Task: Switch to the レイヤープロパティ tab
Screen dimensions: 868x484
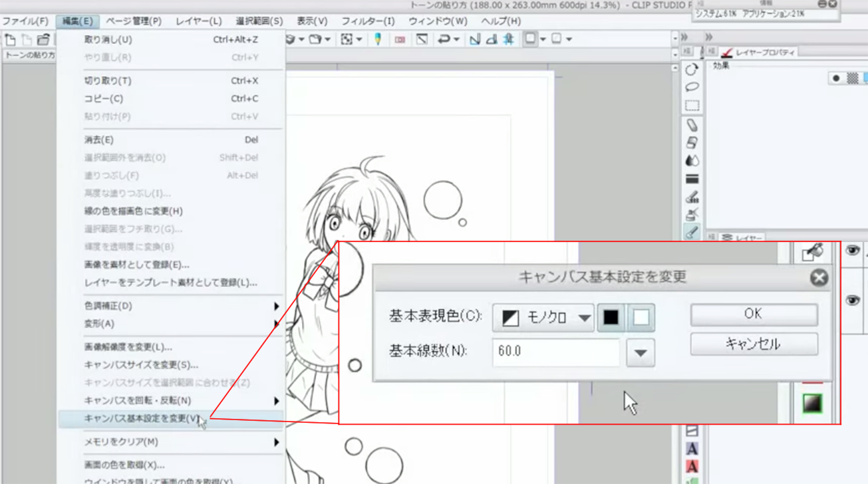Action: pos(759,53)
